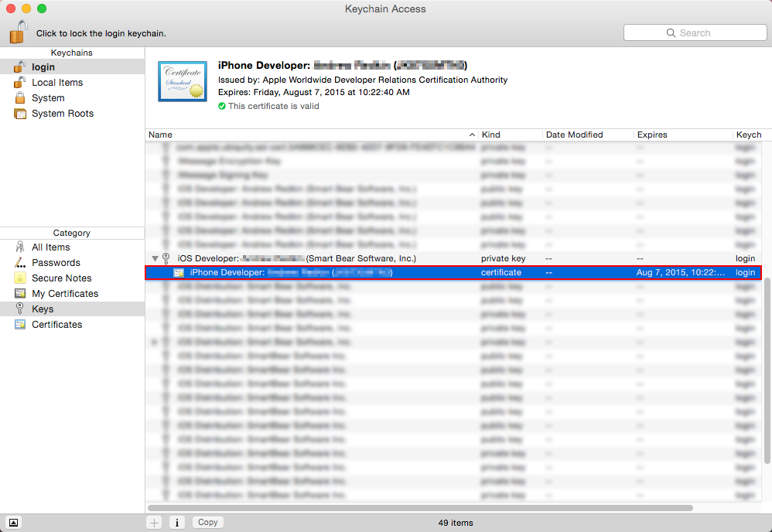772x532 pixels.
Task: Show the Secure Notes category
Action: click(x=73, y=278)
